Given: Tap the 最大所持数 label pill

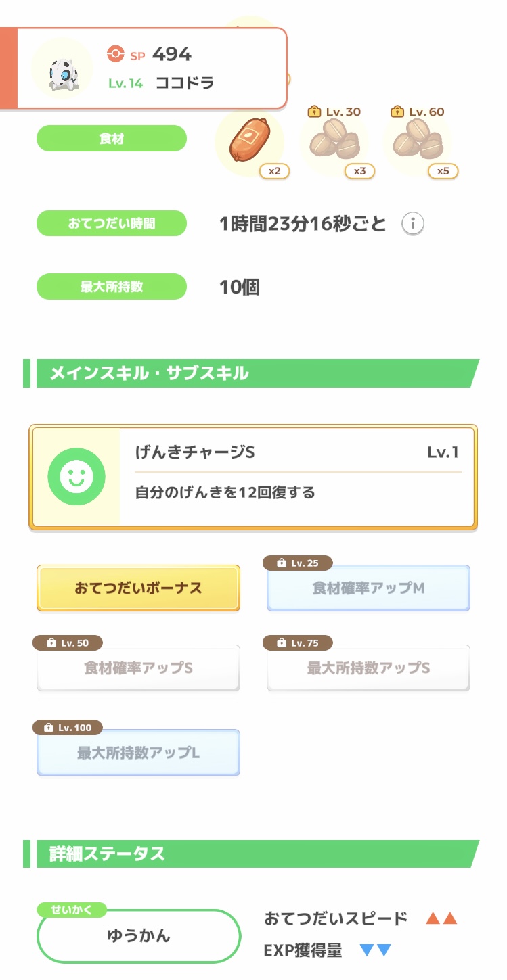Looking at the screenshot, I should click(111, 287).
